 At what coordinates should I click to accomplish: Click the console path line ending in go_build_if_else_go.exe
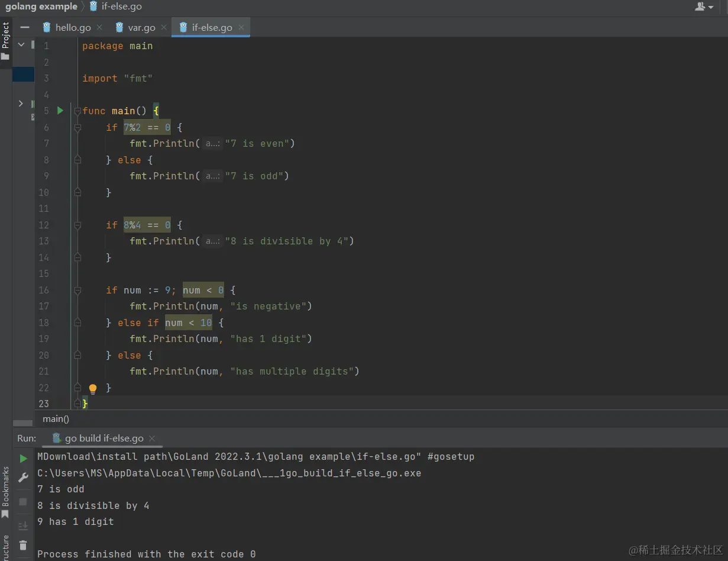point(229,473)
